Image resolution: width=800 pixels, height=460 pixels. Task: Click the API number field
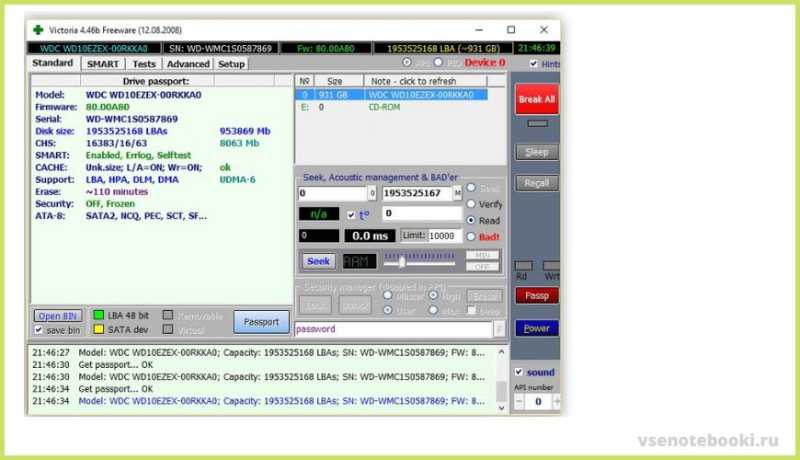pyautogui.click(x=538, y=402)
